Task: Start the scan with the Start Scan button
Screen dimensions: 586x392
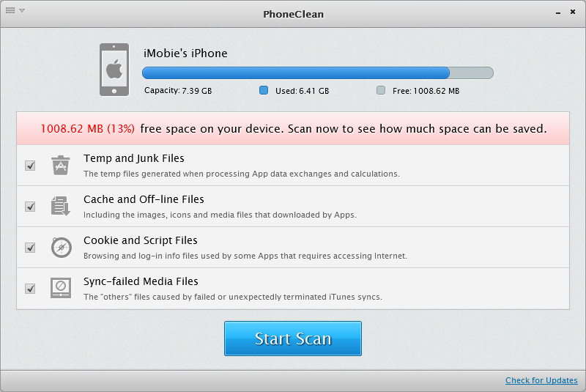Action: [293, 339]
